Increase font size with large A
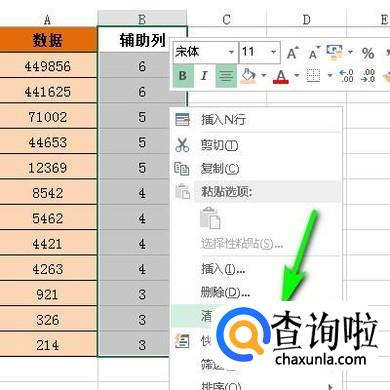Image resolution: width=390 pixels, height=390 pixels. pyautogui.click(x=292, y=53)
